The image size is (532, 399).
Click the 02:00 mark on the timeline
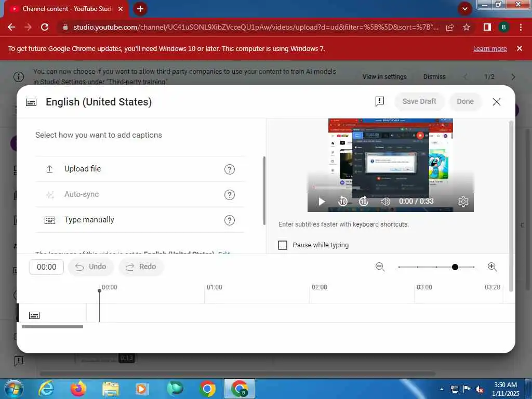pyautogui.click(x=320, y=287)
